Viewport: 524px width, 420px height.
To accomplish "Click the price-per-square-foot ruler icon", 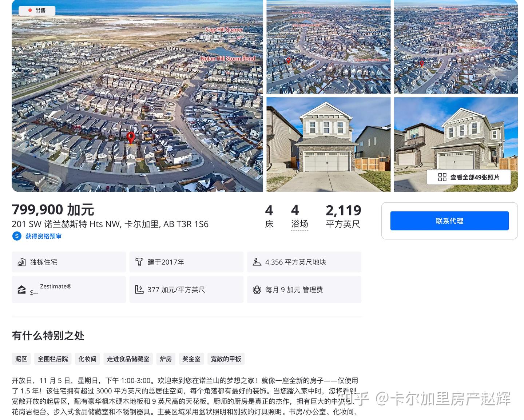I will (x=139, y=290).
